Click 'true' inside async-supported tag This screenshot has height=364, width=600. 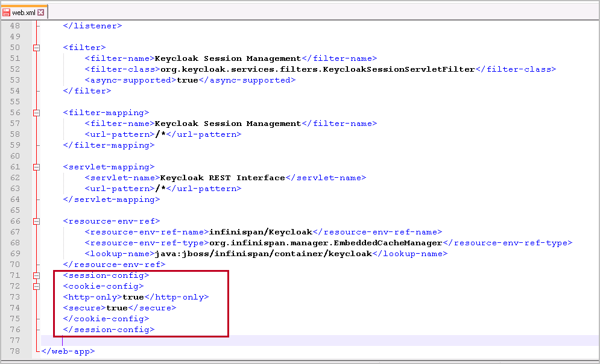coord(188,80)
